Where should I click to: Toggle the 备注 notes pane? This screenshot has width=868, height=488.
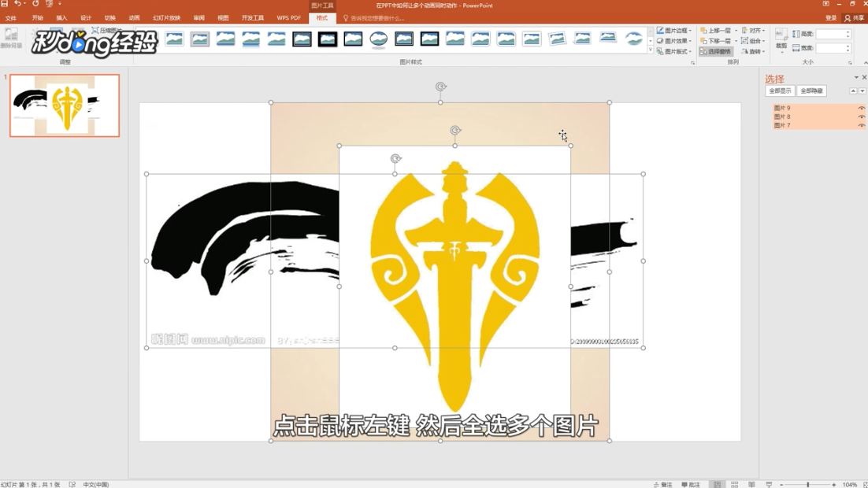pyautogui.click(x=662, y=485)
